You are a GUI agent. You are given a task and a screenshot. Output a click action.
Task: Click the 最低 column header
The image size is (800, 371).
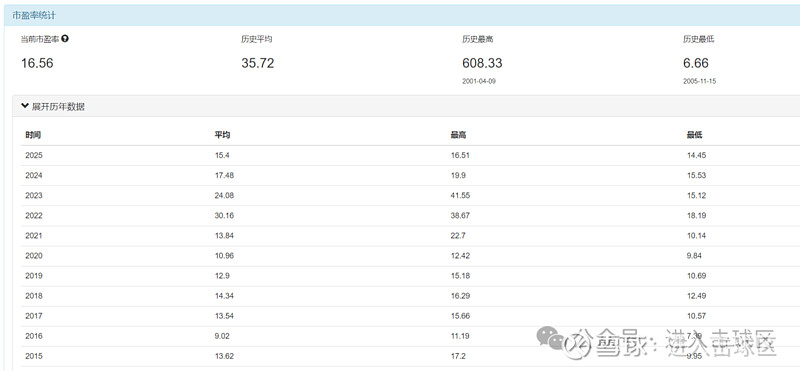point(694,135)
